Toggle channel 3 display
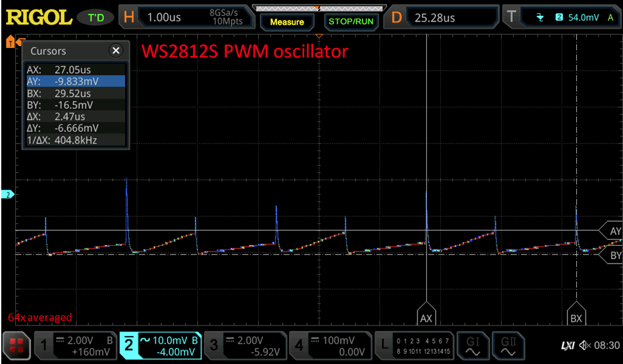This screenshot has height=364, width=623. (245, 345)
